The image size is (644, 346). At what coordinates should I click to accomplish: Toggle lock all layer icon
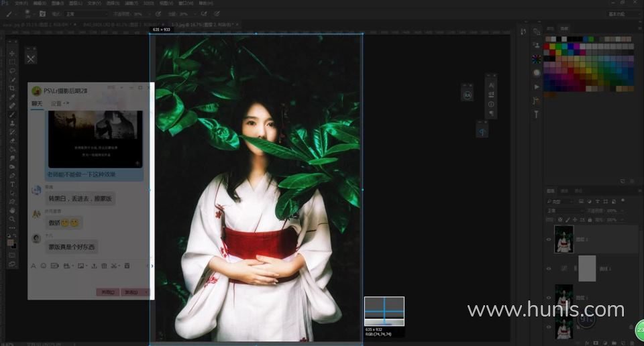590,219
